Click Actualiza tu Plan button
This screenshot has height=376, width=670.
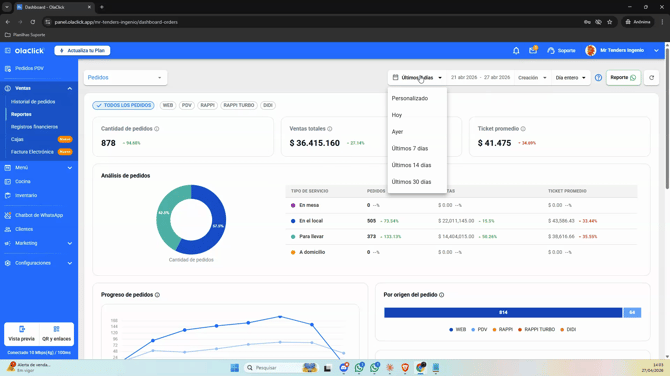[82, 50]
